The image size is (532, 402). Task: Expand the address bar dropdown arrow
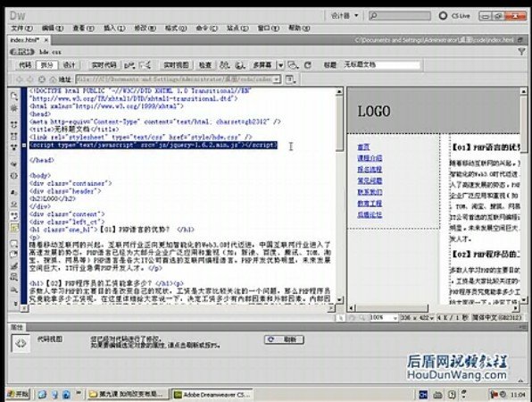pyautogui.click(x=278, y=80)
